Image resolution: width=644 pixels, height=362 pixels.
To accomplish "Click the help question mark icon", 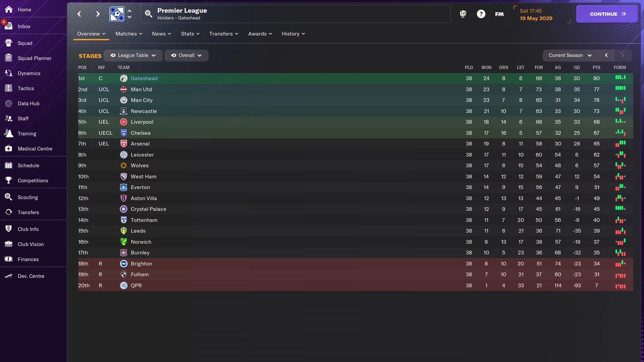I will pyautogui.click(x=481, y=14).
